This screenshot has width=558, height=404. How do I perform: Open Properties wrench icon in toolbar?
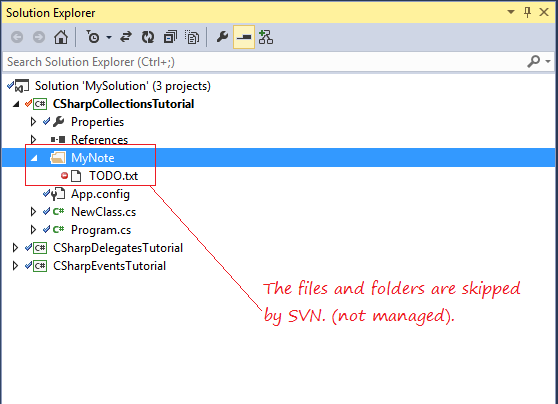point(222,37)
